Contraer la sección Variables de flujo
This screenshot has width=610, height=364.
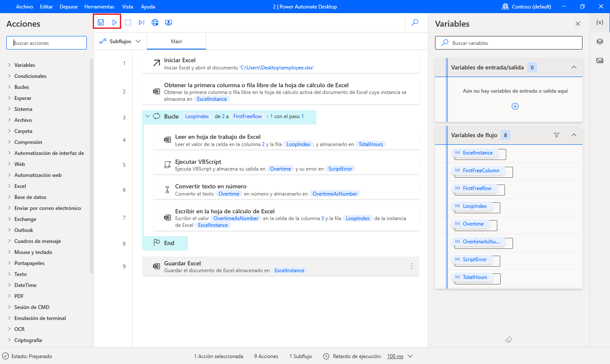[x=574, y=135]
